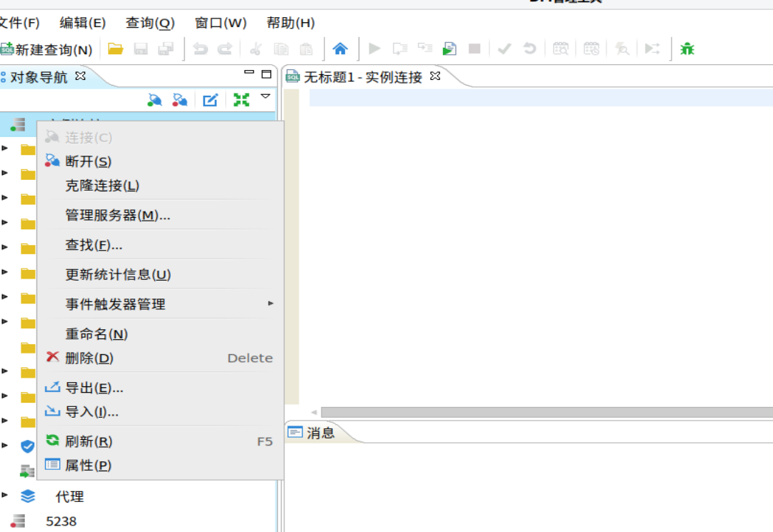Screen dimensions: 773x532
Task: Open the view menu dropdown arrow in 对象导航
Action: tap(266, 99)
